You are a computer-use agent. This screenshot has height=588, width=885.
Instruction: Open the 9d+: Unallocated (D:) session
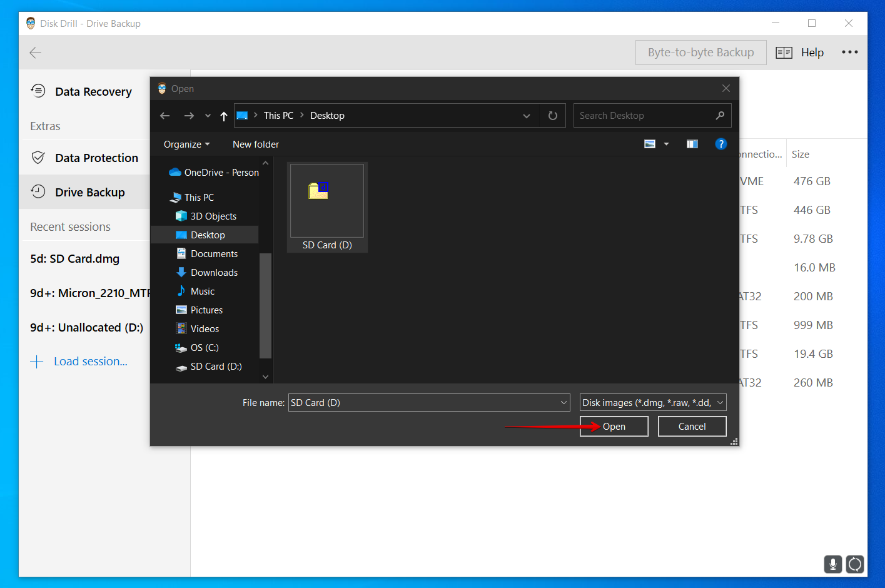[x=87, y=328]
